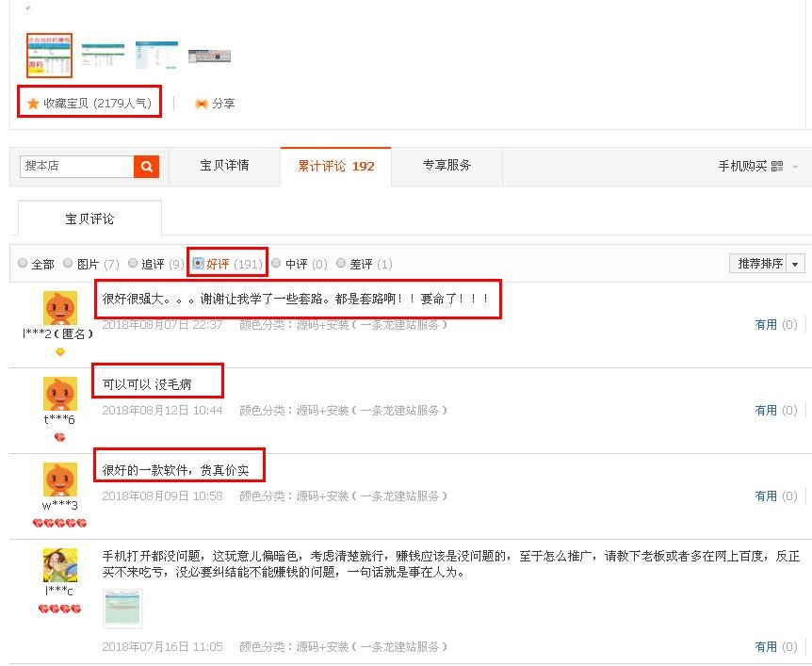The image size is (812, 666).
Task: Open the first highlighted product thumbnail
Action: [49, 56]
